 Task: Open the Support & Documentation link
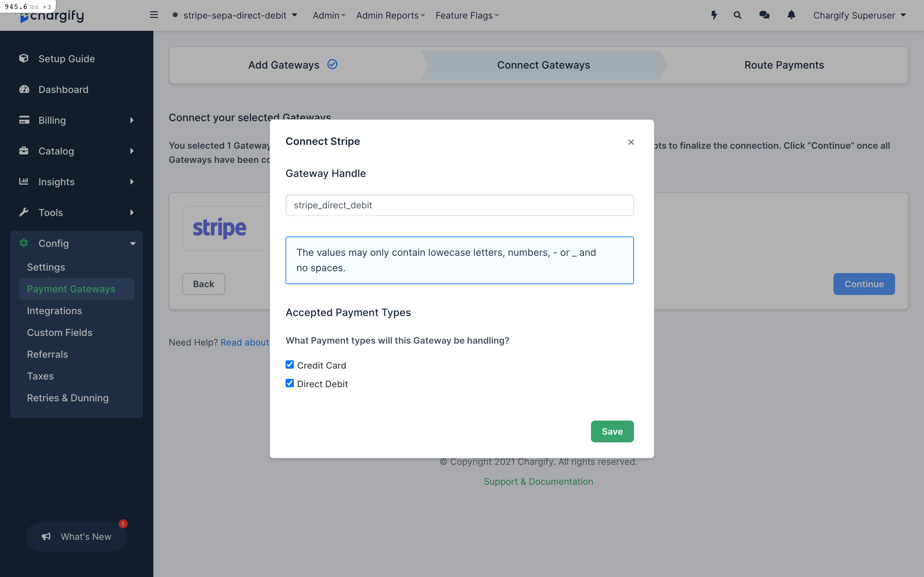[538, 481]
